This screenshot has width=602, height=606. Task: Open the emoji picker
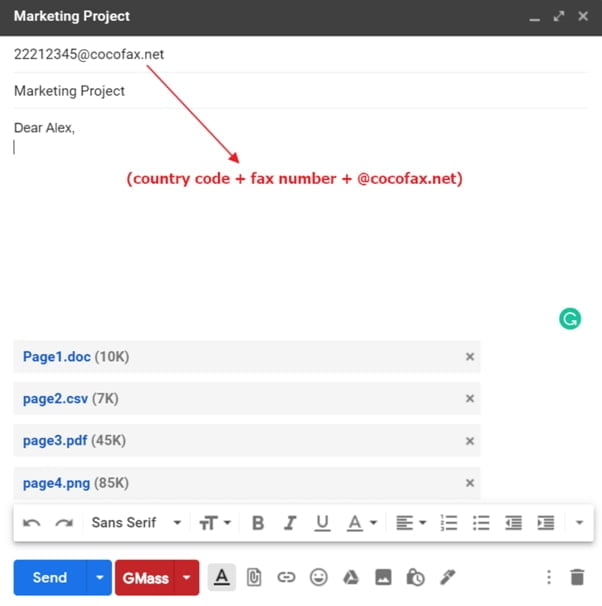(319, 577)
